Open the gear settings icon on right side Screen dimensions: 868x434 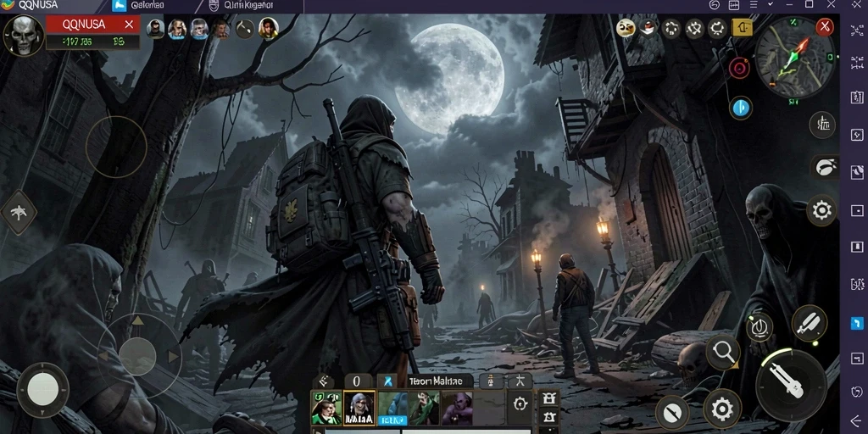[x=821, y=211]
